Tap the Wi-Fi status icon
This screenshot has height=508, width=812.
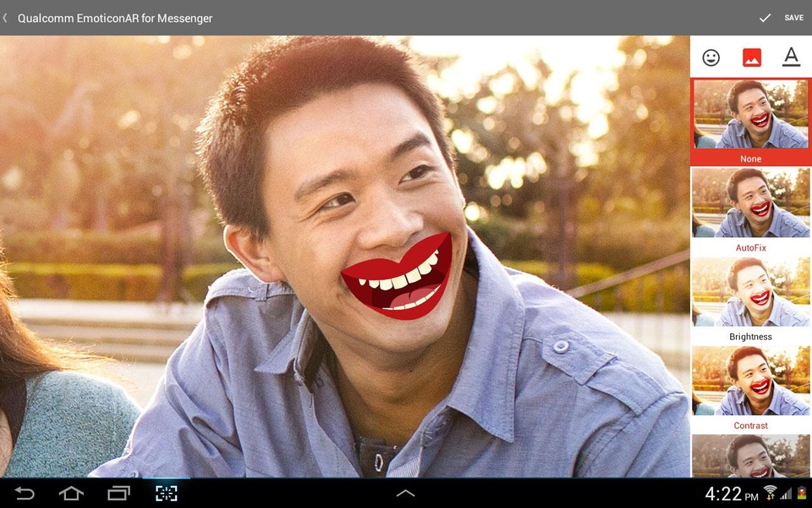pyautogui.click(x=770, y=493)
